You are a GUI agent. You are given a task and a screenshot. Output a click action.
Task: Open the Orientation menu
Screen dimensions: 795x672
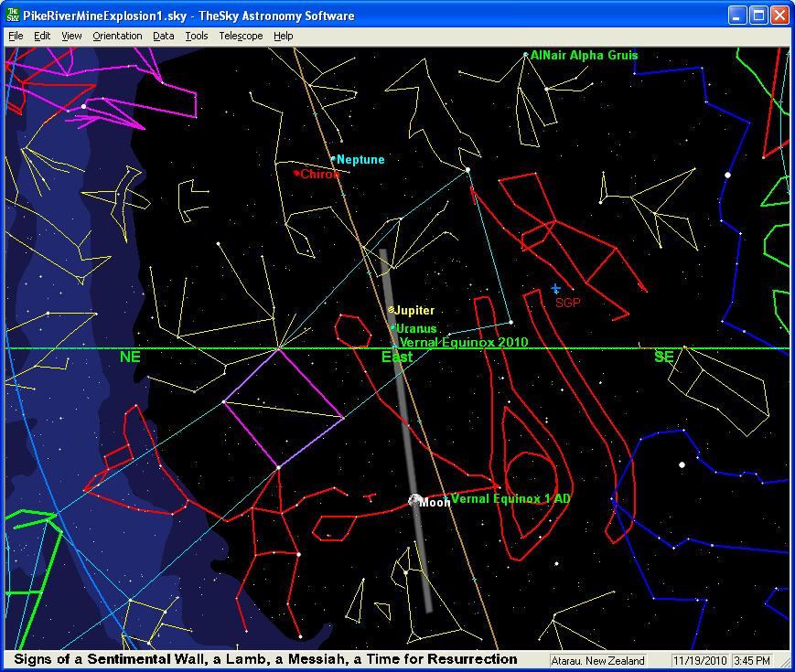point(117,36)
